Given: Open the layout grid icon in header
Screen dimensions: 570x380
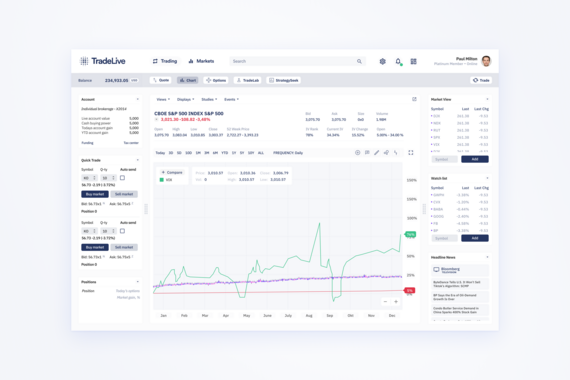Looking at the screenshot, I should tap(413, 61).
